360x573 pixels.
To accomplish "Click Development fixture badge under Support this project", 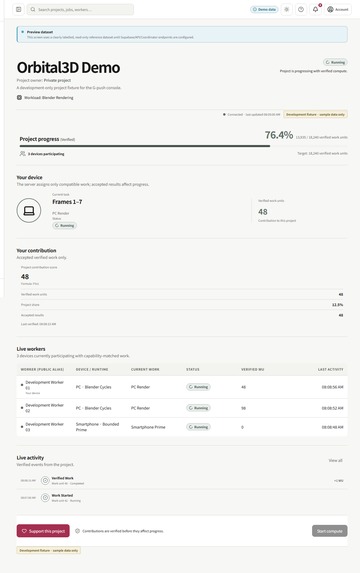I will 49,550.
